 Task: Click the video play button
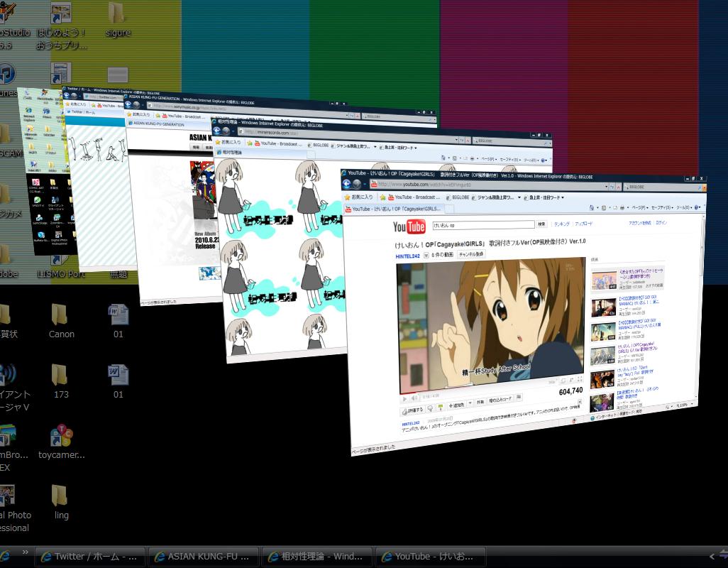(x=404, y=398)
